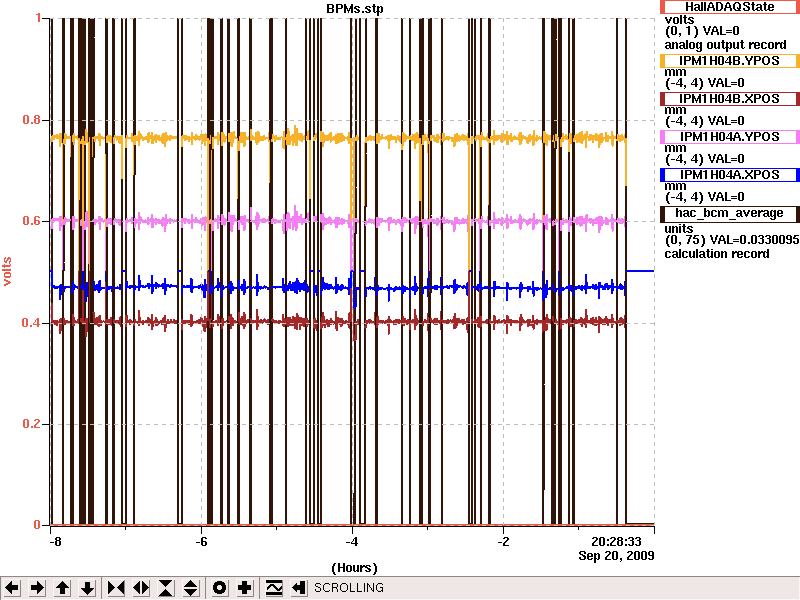Image resolution: width=800 pixels, height=600 pixels.
Task: Pan the plot down with the down arrow
Action: [x=87, y=588]
